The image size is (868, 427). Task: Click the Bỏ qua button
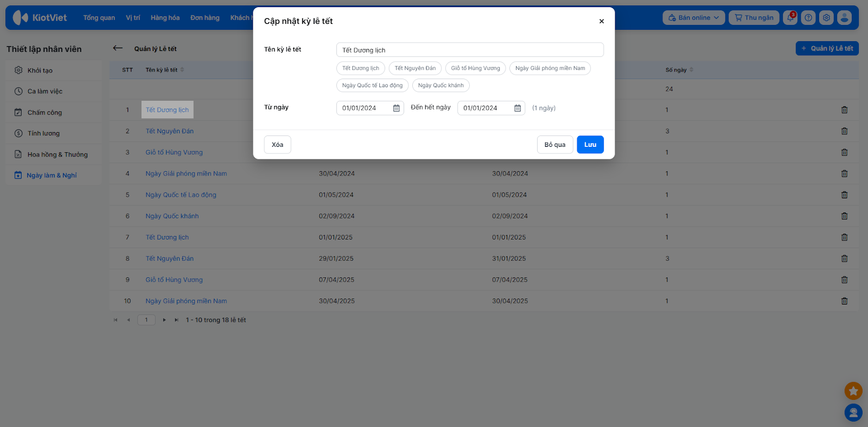[555, 145]
